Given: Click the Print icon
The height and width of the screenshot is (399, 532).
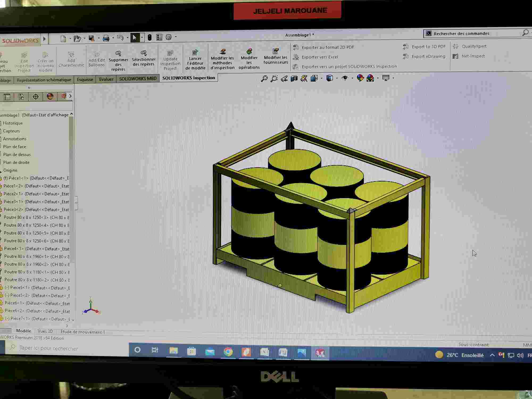Looking at the screenshot, I should coord(106,38).
